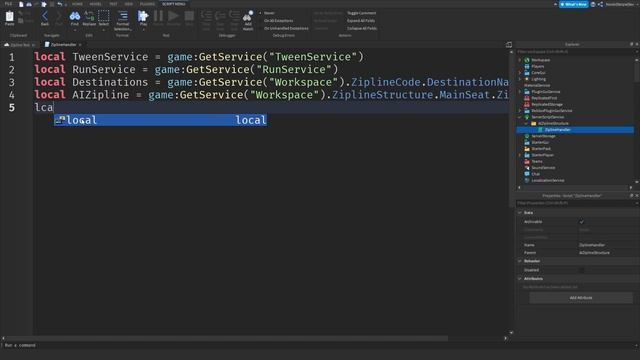Click Collapse All Folds action
Screen dimensions: 640x360
coord(362,29)
